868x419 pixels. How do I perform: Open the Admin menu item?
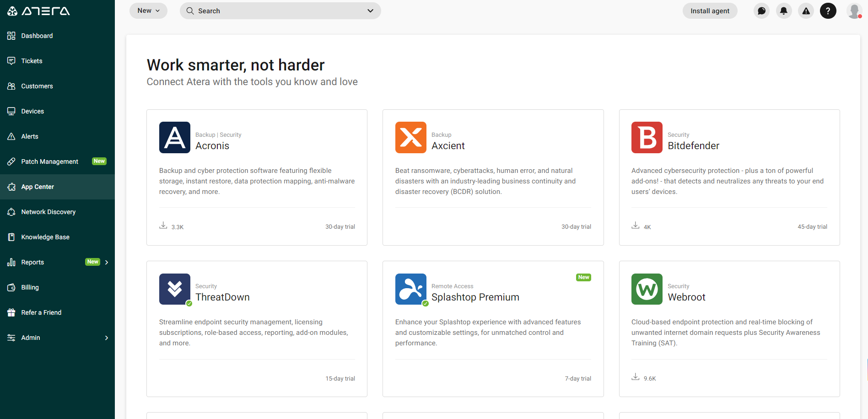(x=57, y=338)
